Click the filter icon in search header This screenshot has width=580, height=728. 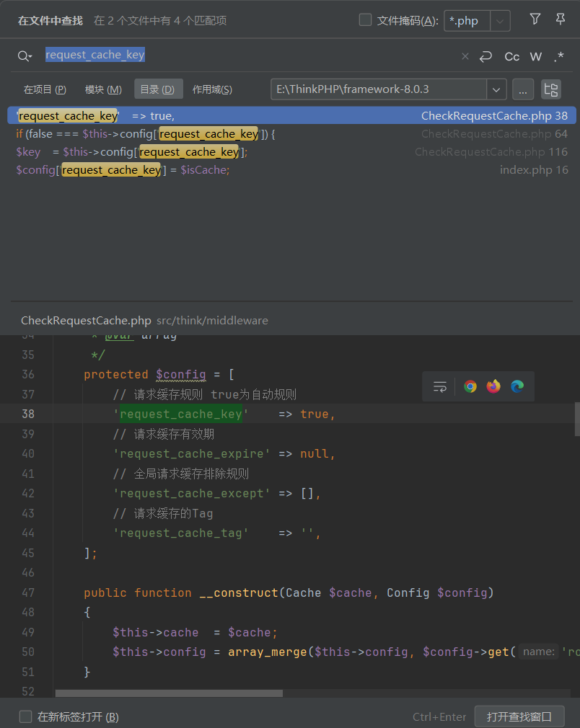pyautogui.click(x=535, y=19)
